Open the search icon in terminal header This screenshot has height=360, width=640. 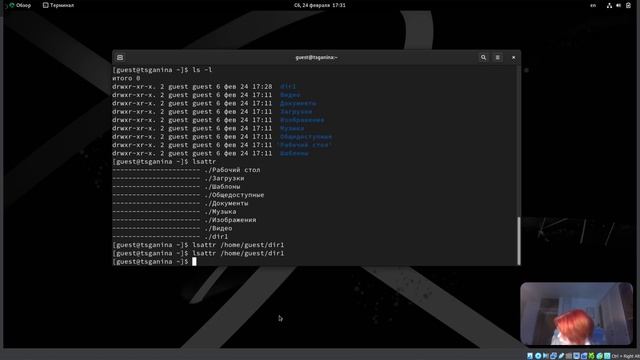tap(483, 58)
